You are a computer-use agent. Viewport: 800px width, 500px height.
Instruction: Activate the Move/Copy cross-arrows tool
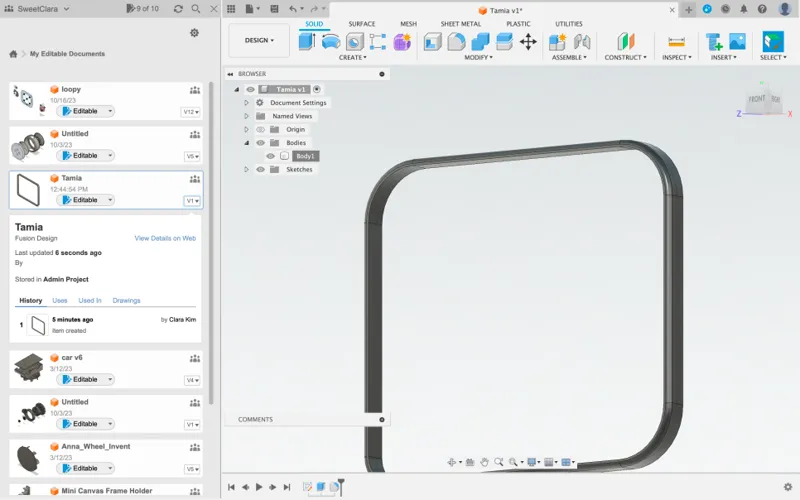tap(528, 42)
